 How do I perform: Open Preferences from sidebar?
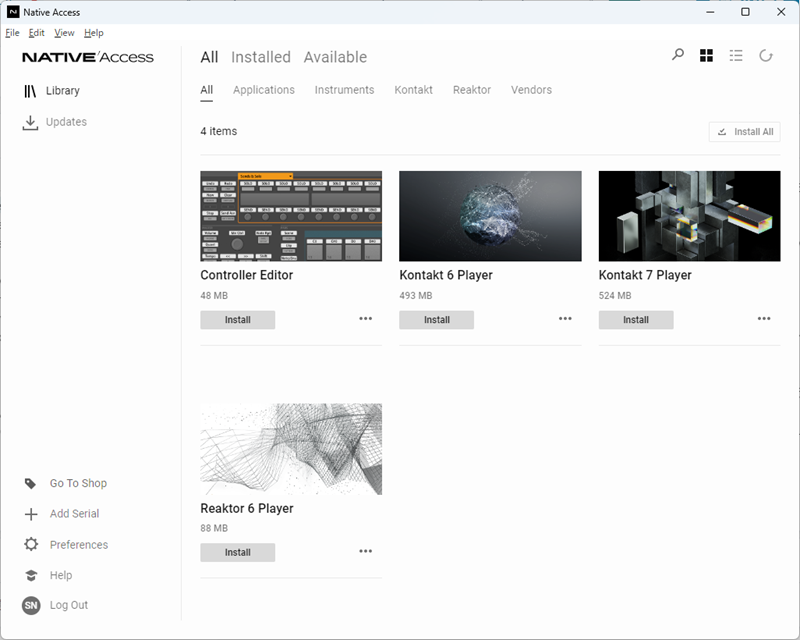pyautogui.click(x=79, y=545)
